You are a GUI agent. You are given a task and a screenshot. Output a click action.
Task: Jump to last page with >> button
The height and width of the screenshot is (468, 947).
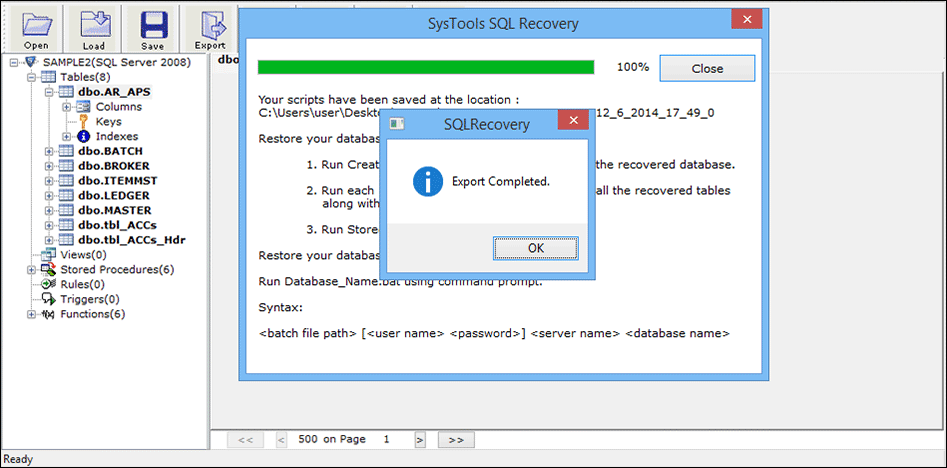click(x=457, y=440)
